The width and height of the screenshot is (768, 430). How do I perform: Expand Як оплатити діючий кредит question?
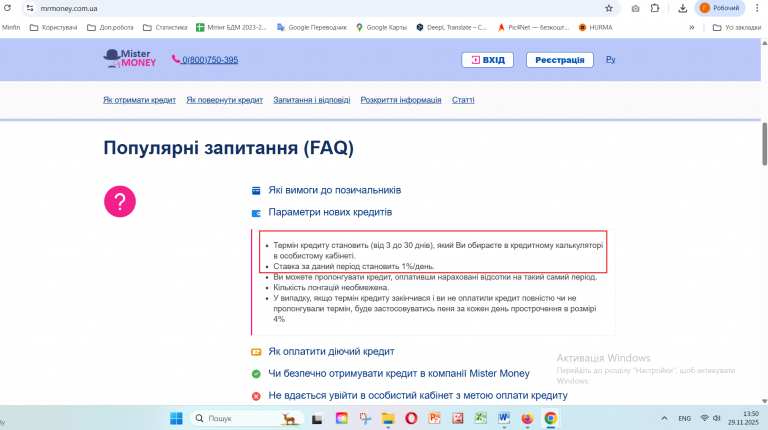(331, 352)
